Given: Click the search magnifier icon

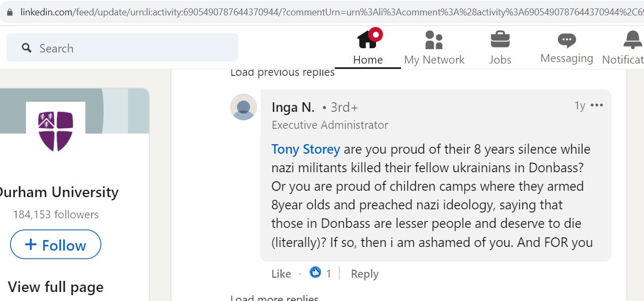Looking at the screenshot, I should tap(27, 48).
